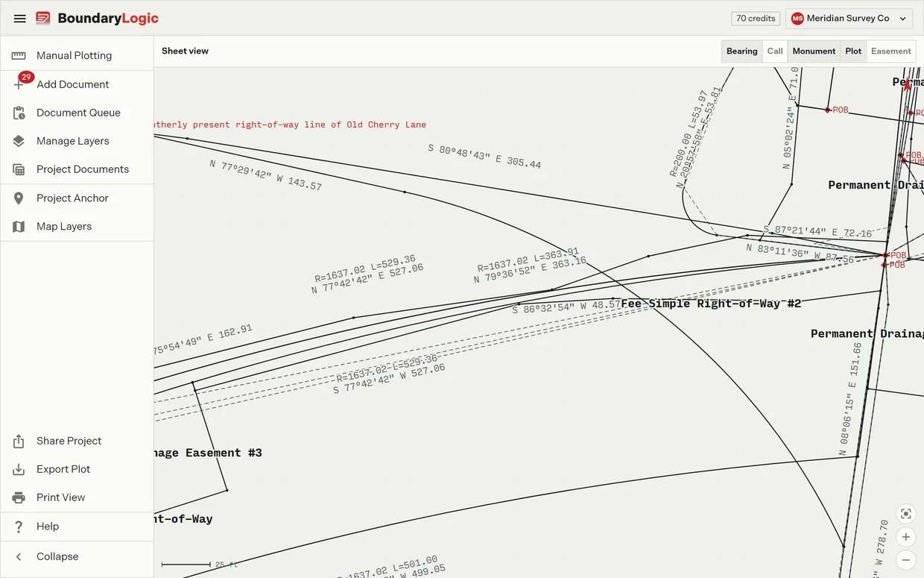Click the Collapse chevron icon
924x578 pixels.
click(x=19, y=557)
